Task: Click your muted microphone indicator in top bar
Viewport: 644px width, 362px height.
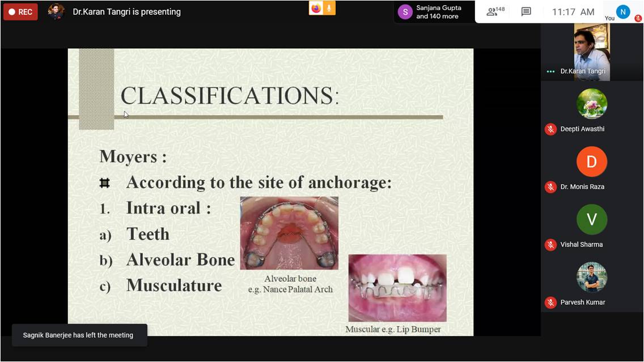Action: coord(638,18)
